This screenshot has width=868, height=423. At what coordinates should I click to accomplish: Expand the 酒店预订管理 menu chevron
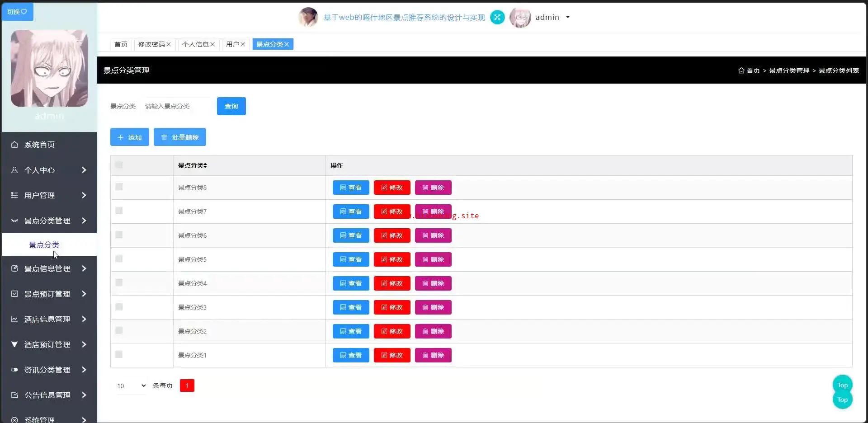click(x=84, y=344)
